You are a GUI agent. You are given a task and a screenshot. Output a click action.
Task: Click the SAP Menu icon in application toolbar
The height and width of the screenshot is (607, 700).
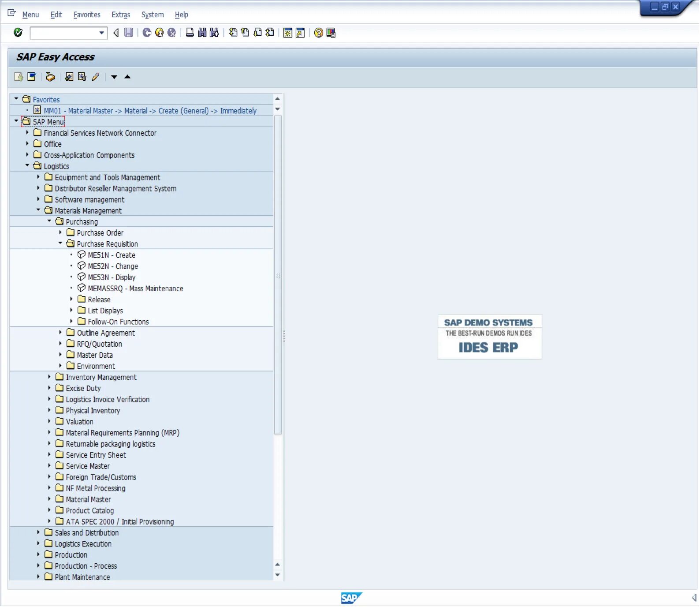32,77
